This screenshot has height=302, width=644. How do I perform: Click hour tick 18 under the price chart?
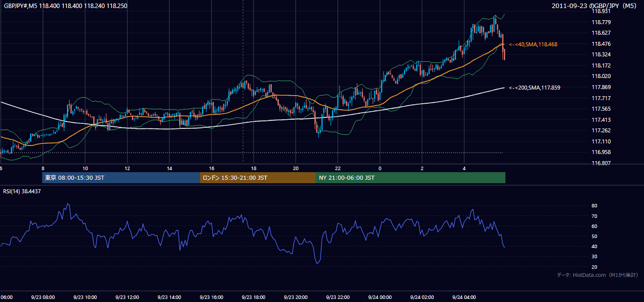point(253,168)
